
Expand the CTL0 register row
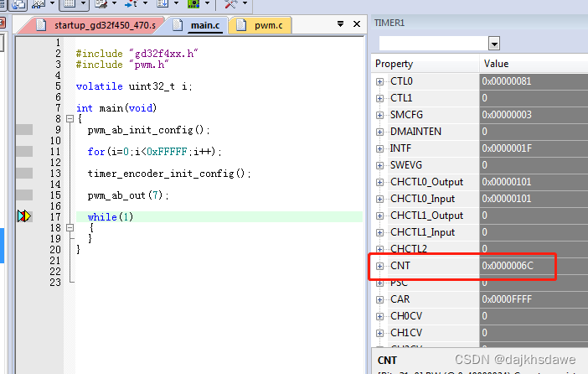point(379,81)
